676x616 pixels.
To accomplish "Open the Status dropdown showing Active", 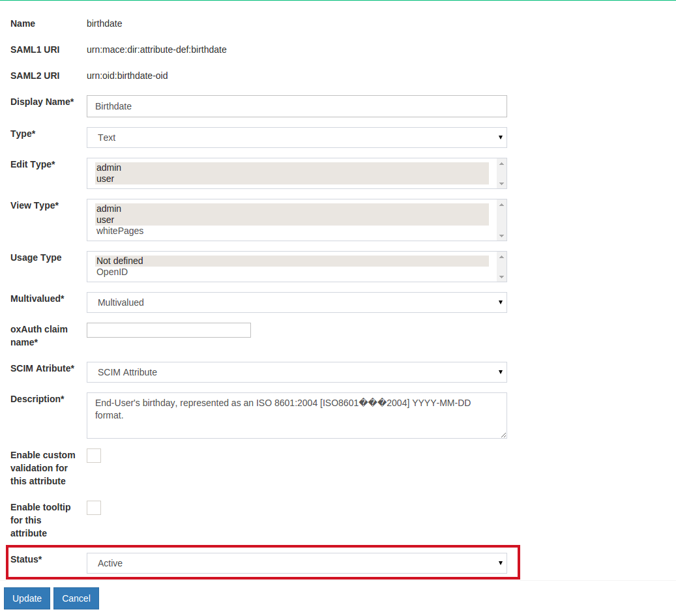I will click(x=297, y=563).
